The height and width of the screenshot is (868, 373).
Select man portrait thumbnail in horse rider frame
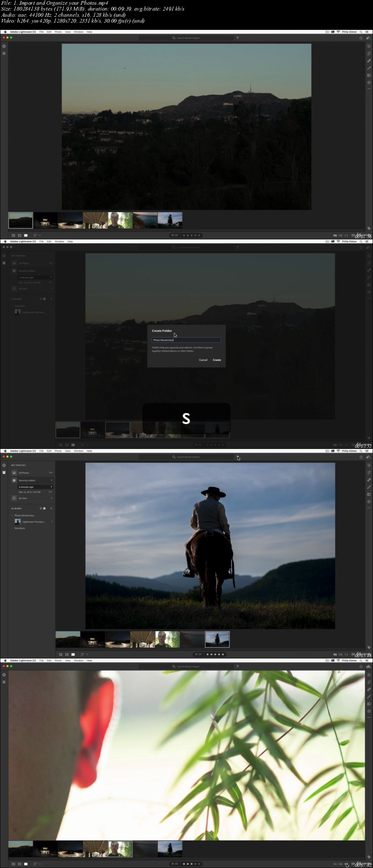tap(168, 640)
